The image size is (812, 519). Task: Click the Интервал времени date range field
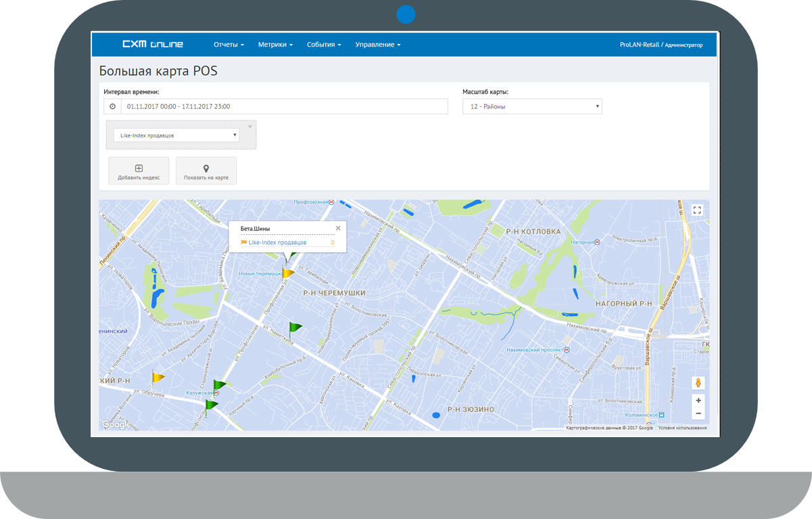(x=284, y=107)
